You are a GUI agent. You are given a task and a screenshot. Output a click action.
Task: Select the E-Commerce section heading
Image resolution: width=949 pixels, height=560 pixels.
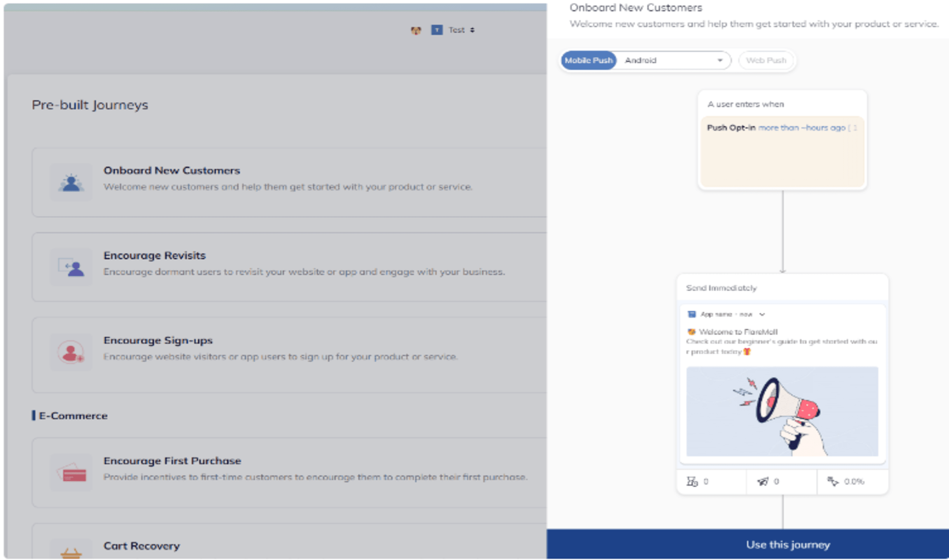tap(74, 415)
